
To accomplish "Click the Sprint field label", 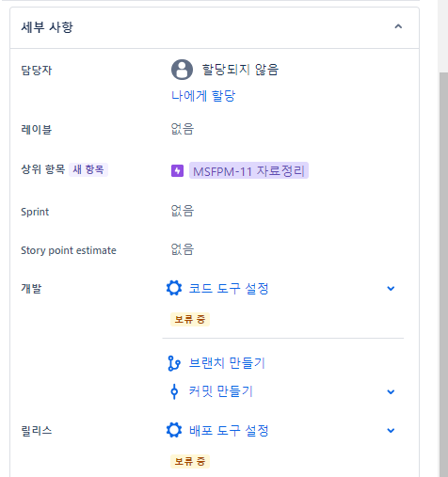I will 35,212.
